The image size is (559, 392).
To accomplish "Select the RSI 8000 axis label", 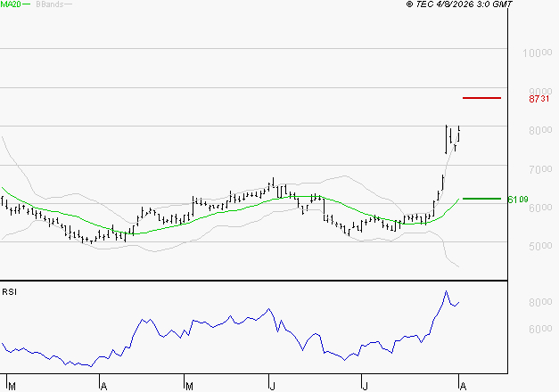I will pyautogui.click(x=540, y=302).
